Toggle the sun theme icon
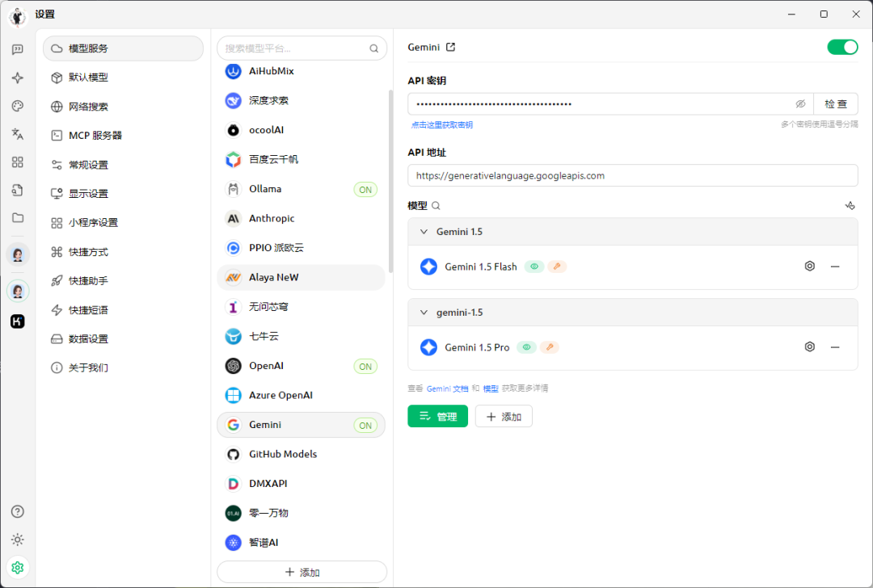 17,540
